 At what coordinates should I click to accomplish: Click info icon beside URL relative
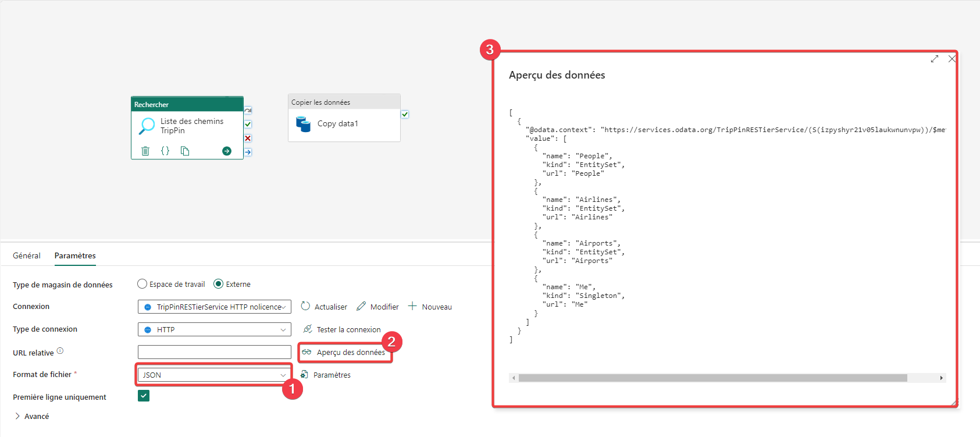(x=60, y=351)
